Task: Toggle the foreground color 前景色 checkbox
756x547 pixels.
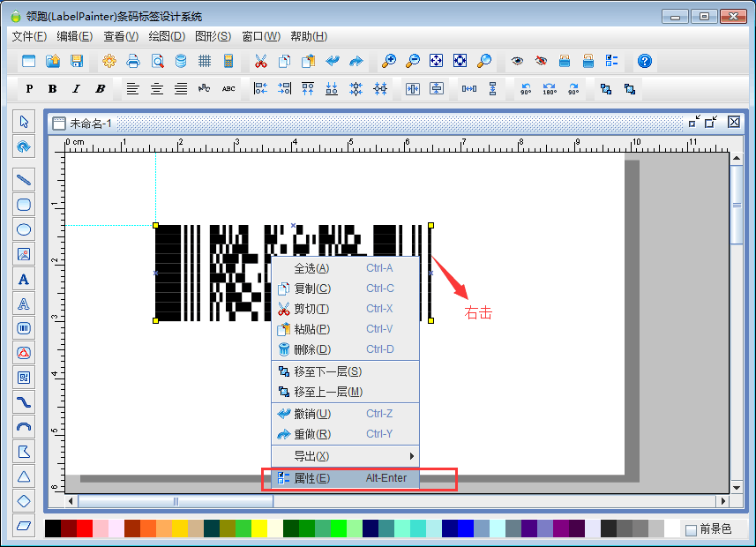Action: click(691, 530)
